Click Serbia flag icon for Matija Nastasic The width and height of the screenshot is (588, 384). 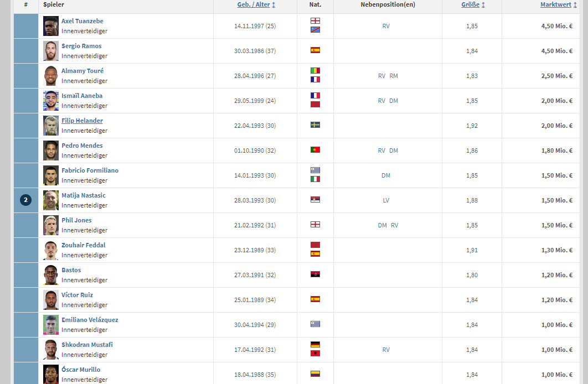tap(315, 200)
